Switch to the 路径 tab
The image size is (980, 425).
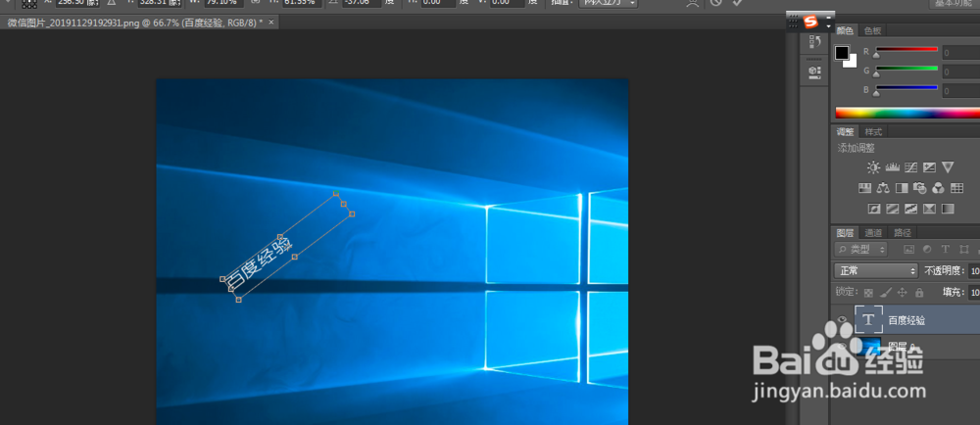click(x=903, y=233)
